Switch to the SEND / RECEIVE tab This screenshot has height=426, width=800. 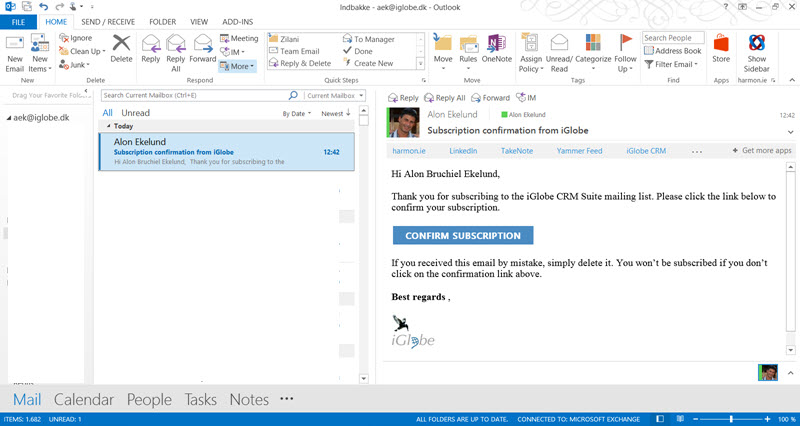[108, 22]
